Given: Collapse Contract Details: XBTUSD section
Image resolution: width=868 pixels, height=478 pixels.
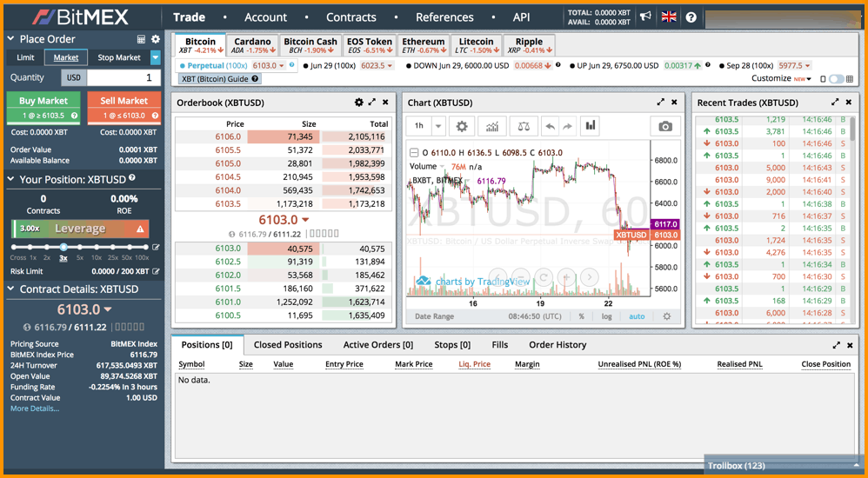Looking at the screenshot, I should 11,289.
